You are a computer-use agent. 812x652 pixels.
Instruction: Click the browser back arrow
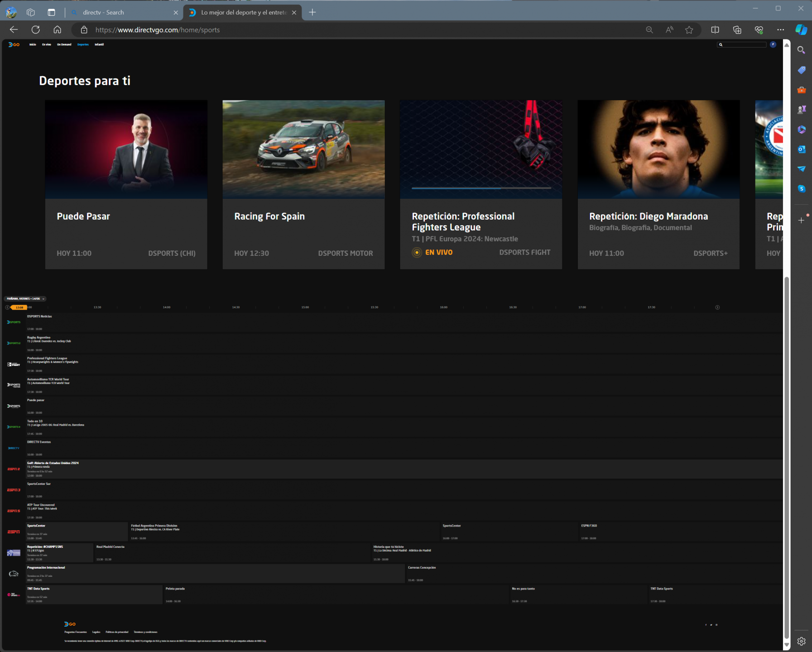tap(14, 30)
